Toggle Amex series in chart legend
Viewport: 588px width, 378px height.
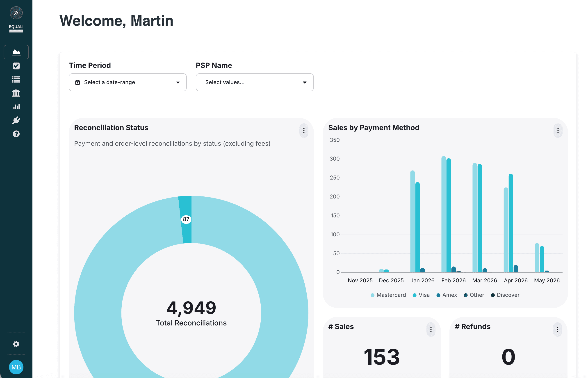[447, 295]
